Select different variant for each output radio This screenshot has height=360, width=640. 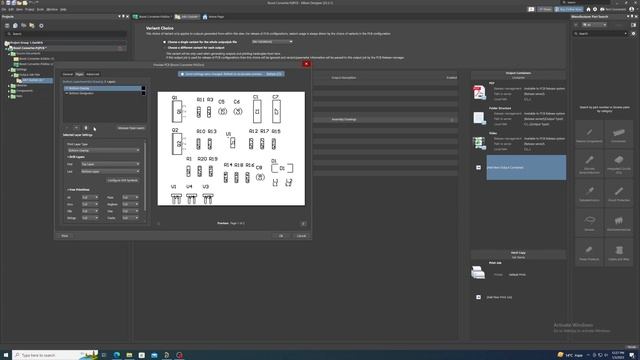click(x=164, y=48)
